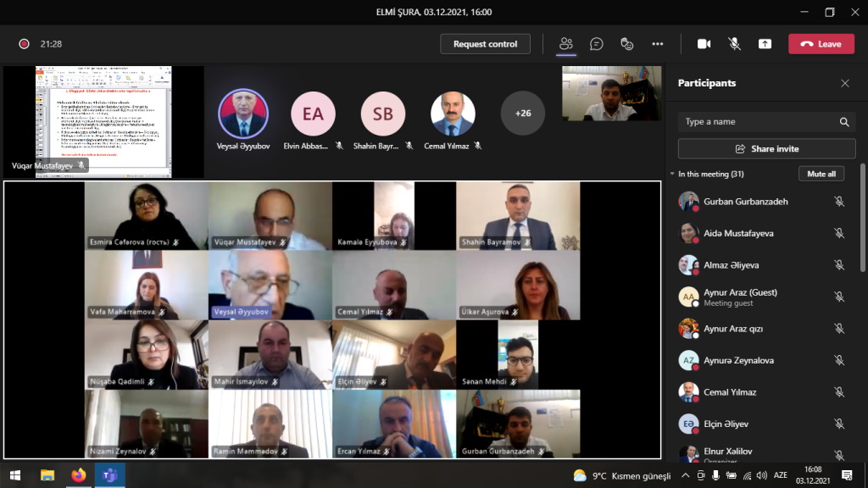Toggle the camera on or off
868x488 pixels.
click(704, 44)
